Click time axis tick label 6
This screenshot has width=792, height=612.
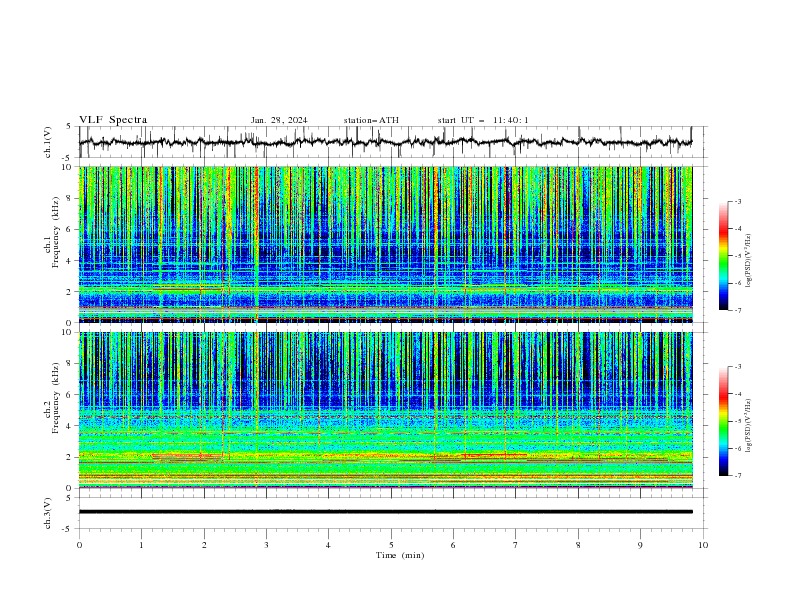pos(453,545)
